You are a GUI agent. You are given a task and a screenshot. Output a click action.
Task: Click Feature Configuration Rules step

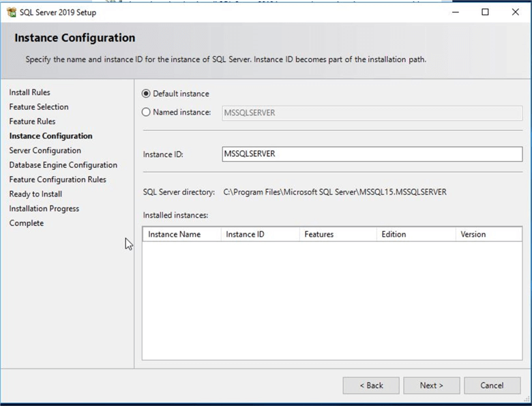(x=57, y=179)
